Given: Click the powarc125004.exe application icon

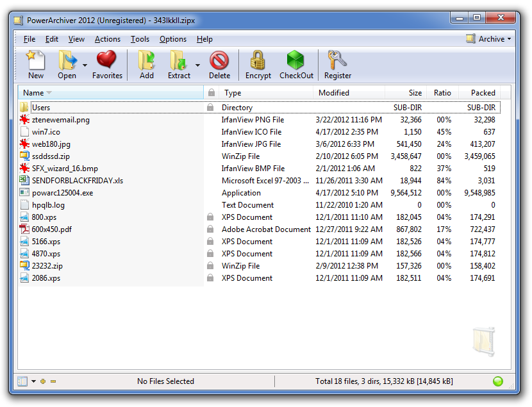Looking at the screenshot, I should click(24, 193).
